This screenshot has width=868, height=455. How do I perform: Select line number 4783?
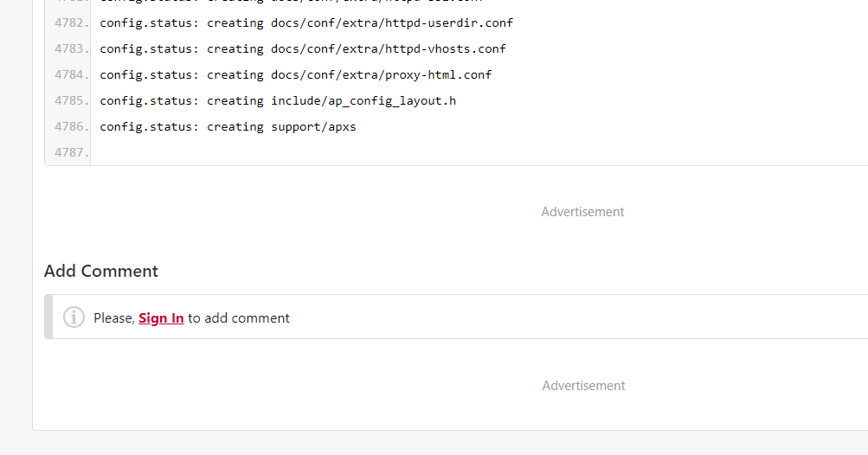coord(71,49)
